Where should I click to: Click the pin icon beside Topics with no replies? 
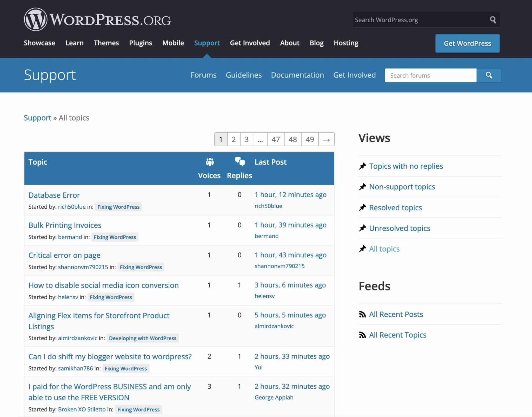coord(362,166)
